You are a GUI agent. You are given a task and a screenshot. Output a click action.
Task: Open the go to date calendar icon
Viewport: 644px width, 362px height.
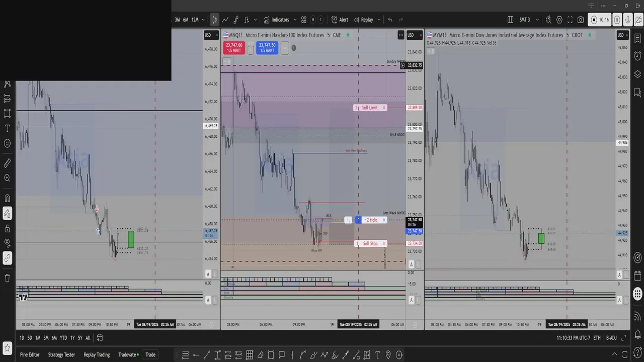[x=100, y=338]
